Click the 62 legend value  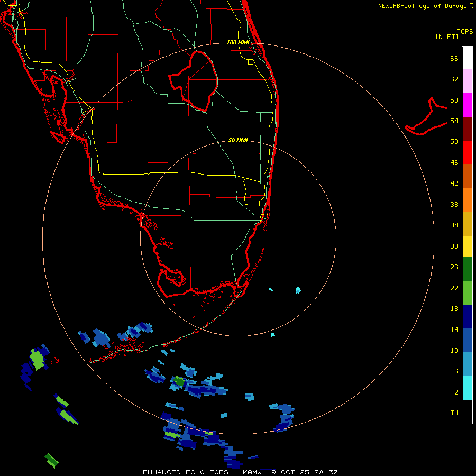pos(454,79)
